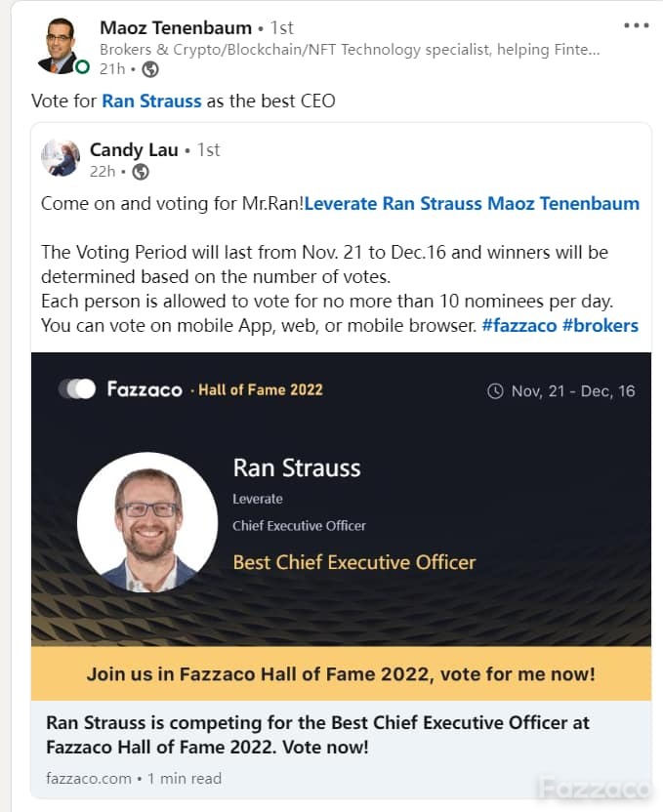
Task: Open the article title Ran Strauss is competing
Action: click(x=317, y=735)
